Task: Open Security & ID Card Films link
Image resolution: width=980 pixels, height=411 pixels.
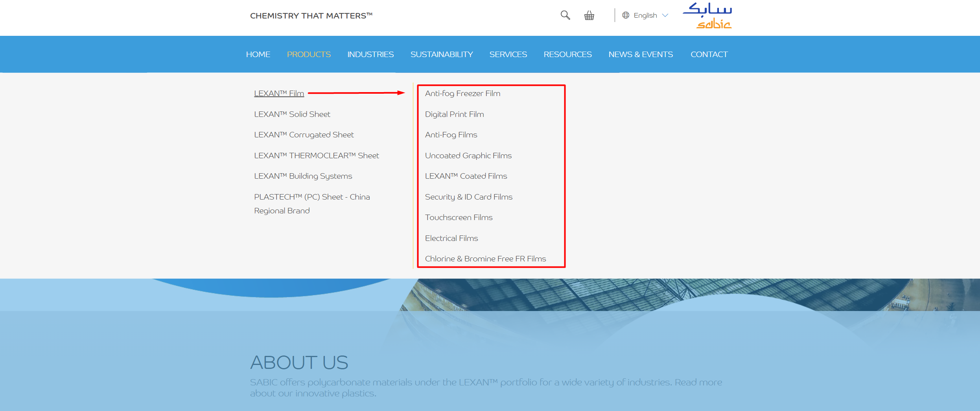Action: click(468, 197)
